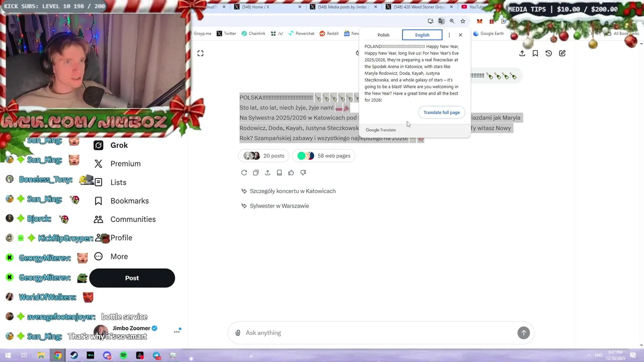Image resolution: width=644 pixels, height=362 pixels.
Task: Bookmark this page with the star icon
Action: pyautogui.click(x=463, y=21)
